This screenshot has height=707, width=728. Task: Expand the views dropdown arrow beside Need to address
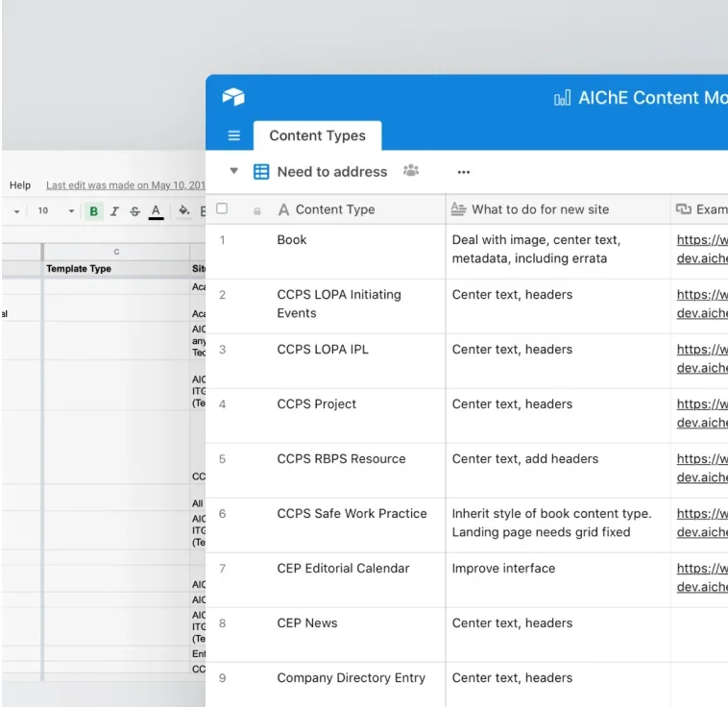pos(234,171)
